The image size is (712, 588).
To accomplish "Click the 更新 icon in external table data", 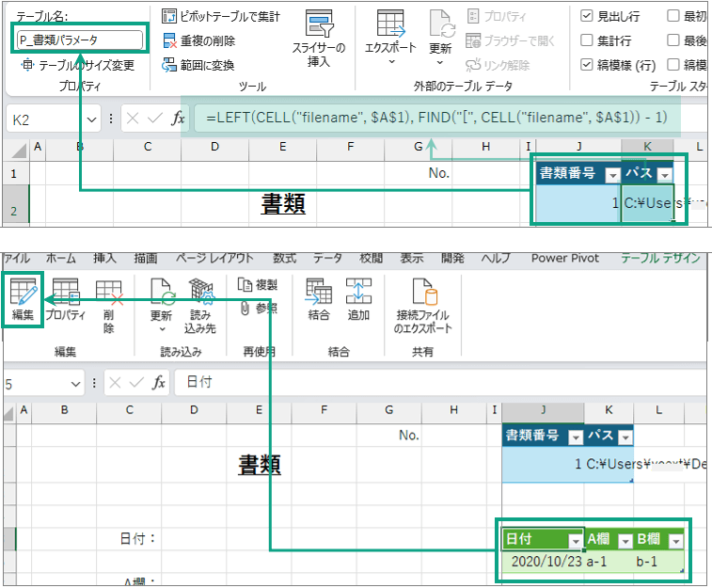I will click(x=441, y=24).
